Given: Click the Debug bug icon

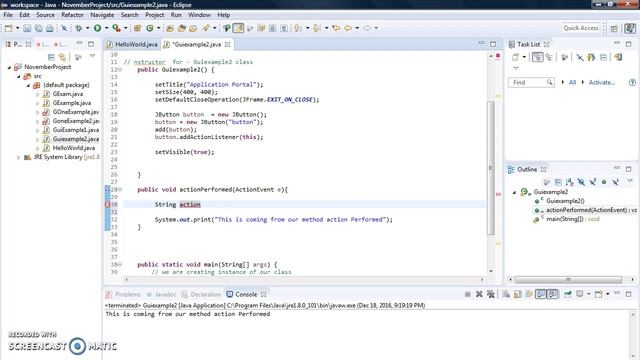Looking at the screenshot, I should click(x=79, y=28).
